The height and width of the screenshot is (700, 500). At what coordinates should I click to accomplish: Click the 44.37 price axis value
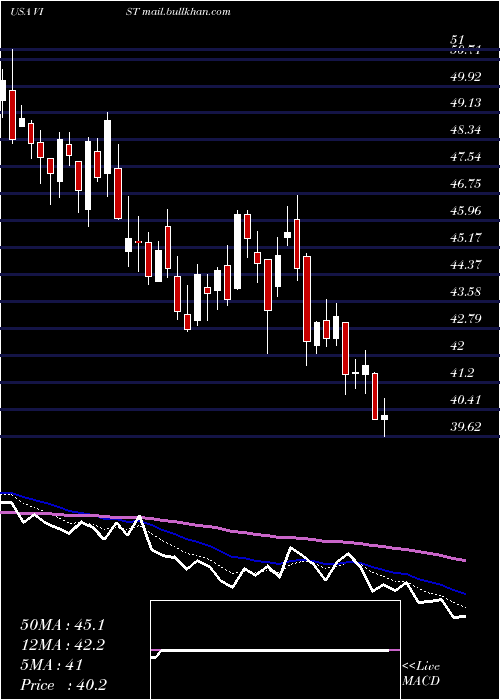pos(466,265)
